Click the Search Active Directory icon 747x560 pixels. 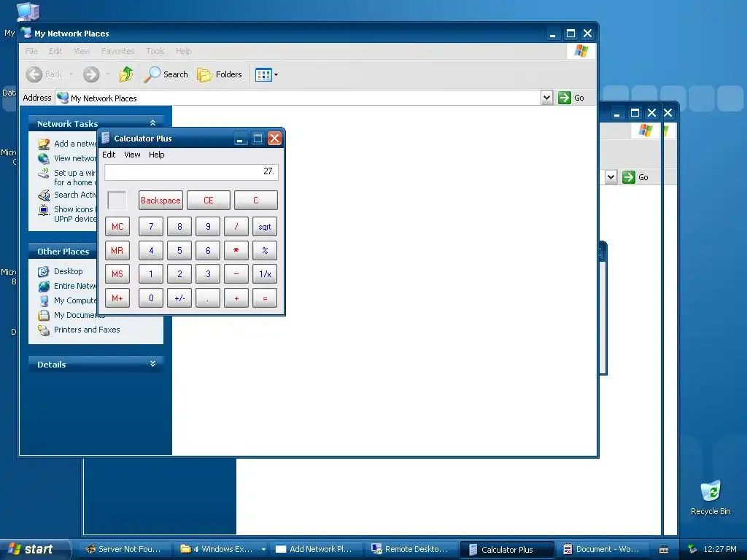pyautogui.click(x=44, y=195)
